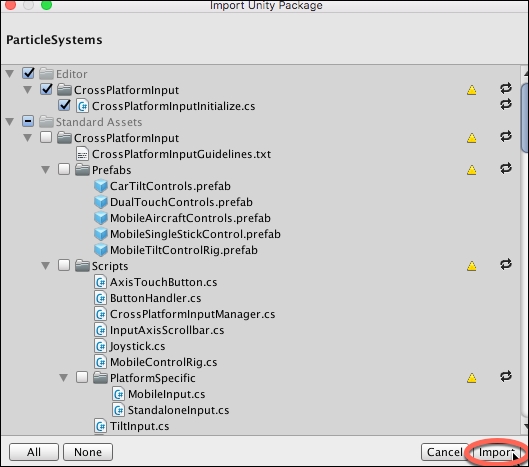
Task: Click the C# icon of Joystick.cs
Action: [x=101, y=346]
